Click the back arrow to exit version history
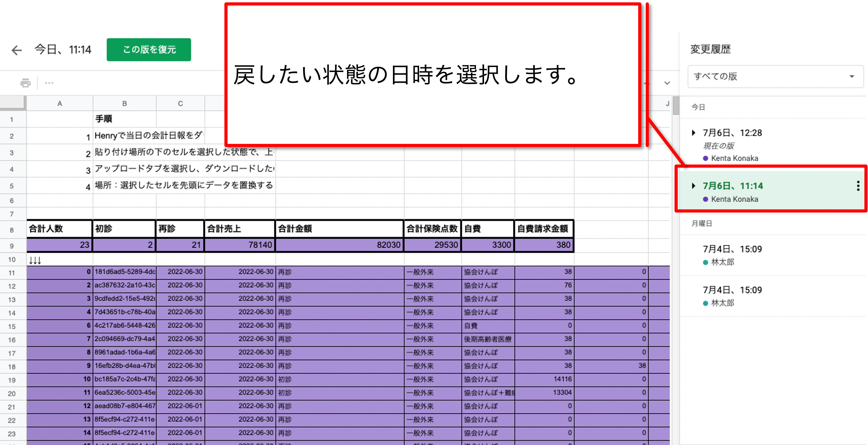The width and height of the screenshot is (868, 445). 17,50
